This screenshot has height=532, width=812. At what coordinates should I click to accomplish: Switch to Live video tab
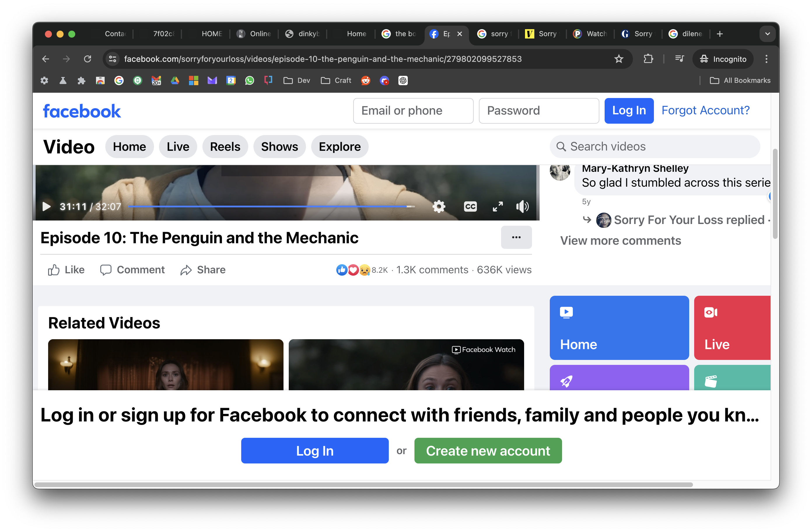point(178,147)
